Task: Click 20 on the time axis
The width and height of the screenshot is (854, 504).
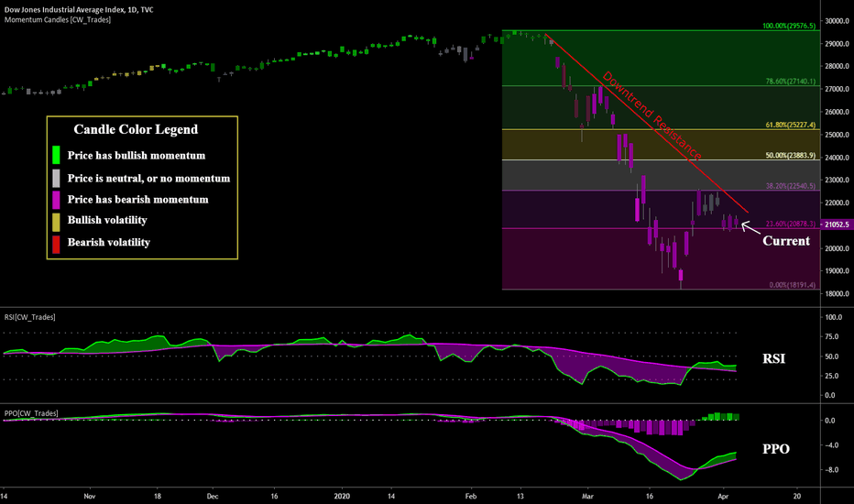Action: coord(797,497)
